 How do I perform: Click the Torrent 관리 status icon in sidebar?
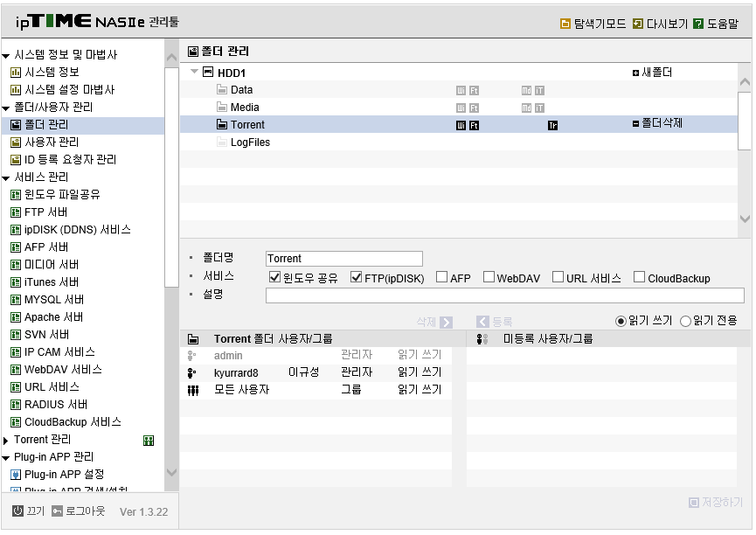(x=149, y=441)
